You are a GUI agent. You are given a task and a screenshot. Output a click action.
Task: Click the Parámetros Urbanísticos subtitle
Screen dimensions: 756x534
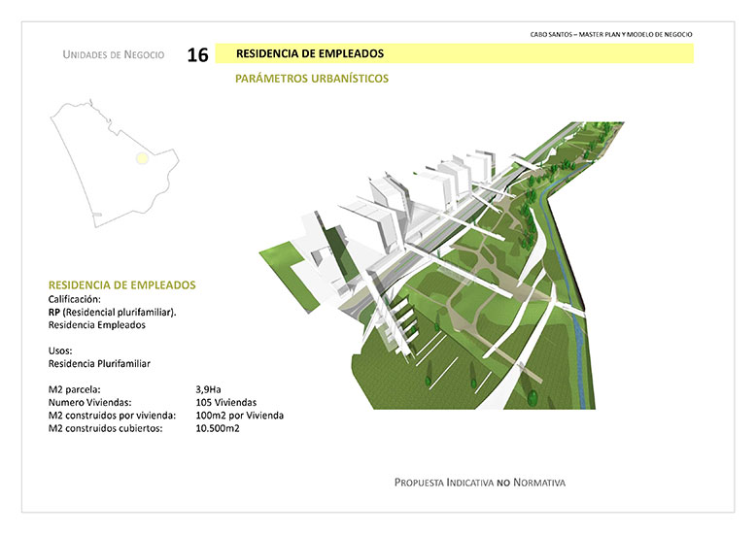click(x=311, y=79)
